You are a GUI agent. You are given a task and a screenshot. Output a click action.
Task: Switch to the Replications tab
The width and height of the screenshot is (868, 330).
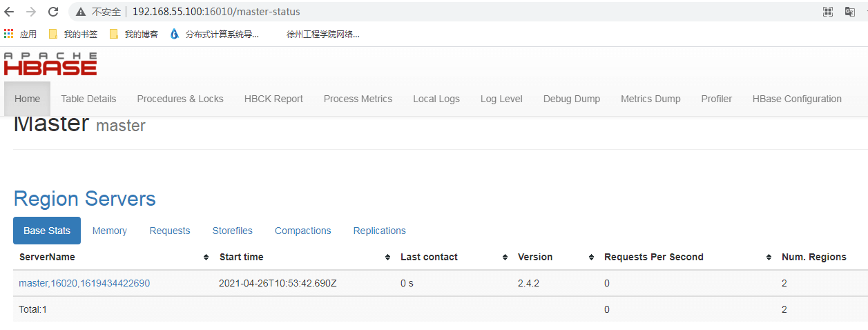click(380, 231)
